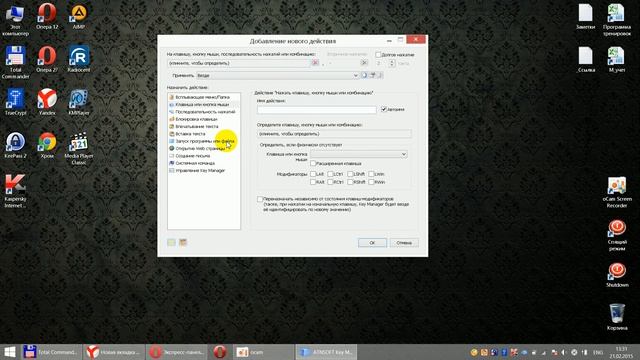Select TrueCrypt desktop shortcut

pos(15,102)
